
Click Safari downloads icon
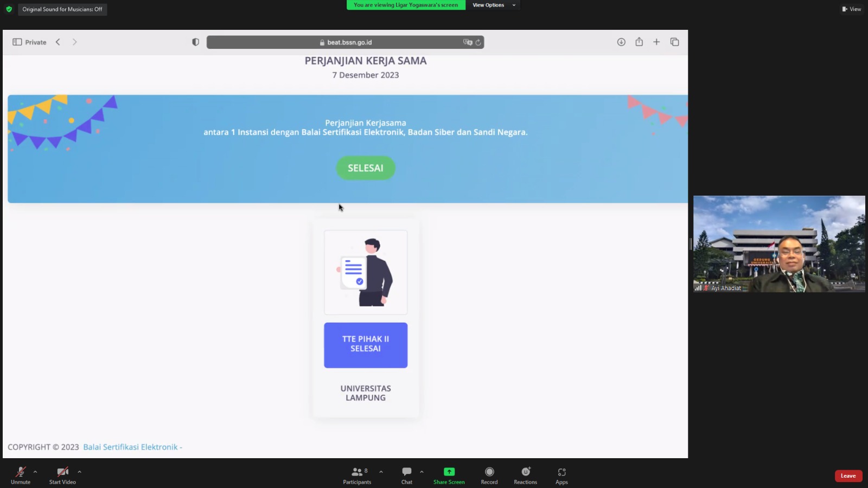pyautogui.click(x=621, y=42)
